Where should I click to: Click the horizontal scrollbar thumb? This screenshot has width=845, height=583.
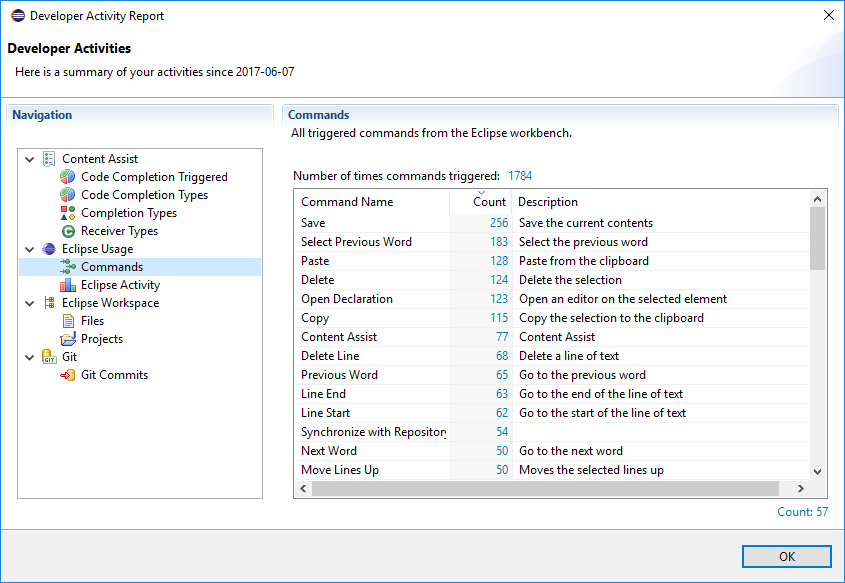tap(545, 488)
